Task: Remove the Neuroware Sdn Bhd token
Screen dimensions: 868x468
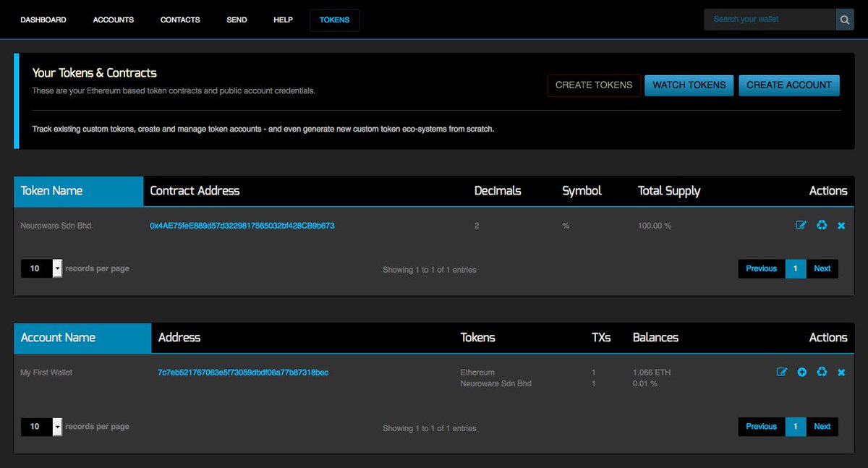Action: point(841,226)
